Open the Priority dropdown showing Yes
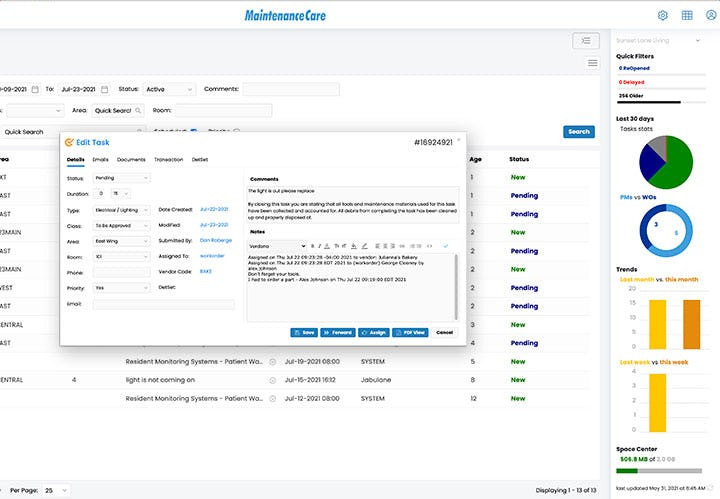Screen dimensions: 720x499 coord(122,287)
